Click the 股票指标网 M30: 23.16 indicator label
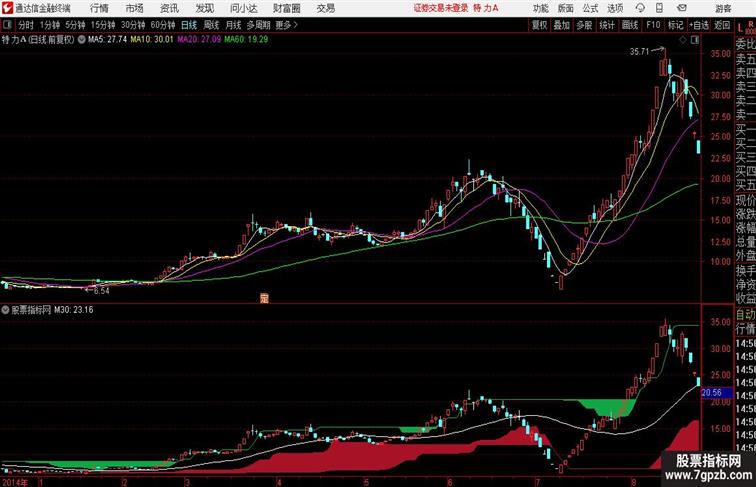 pos(52,310)
